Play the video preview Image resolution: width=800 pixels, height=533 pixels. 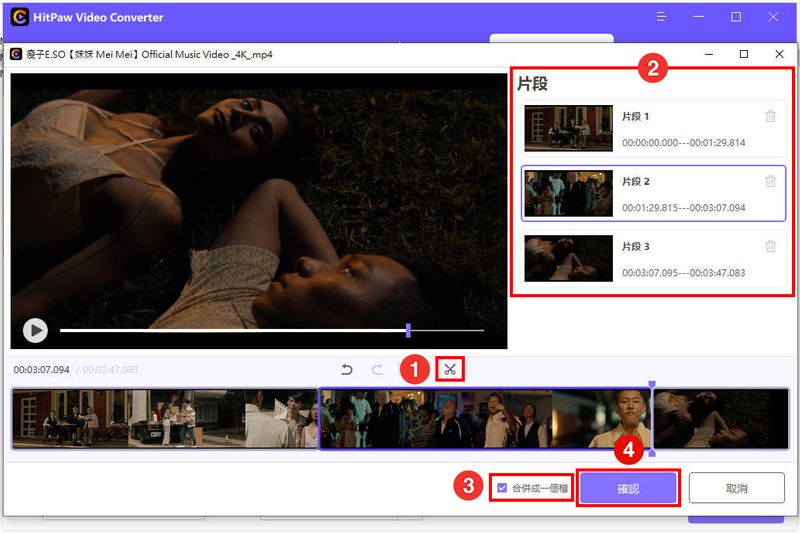coord(35,331)
